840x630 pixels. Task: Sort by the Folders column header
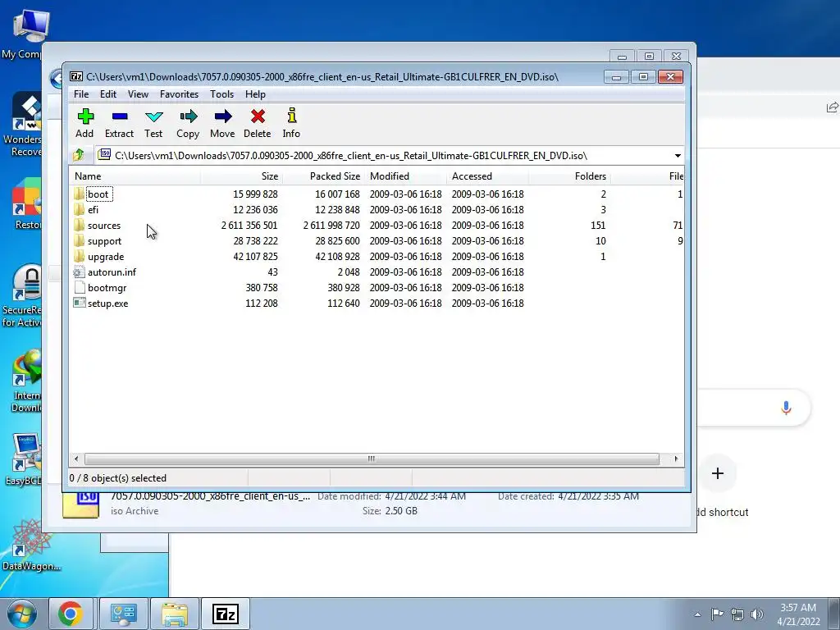[x=570, y=176]
